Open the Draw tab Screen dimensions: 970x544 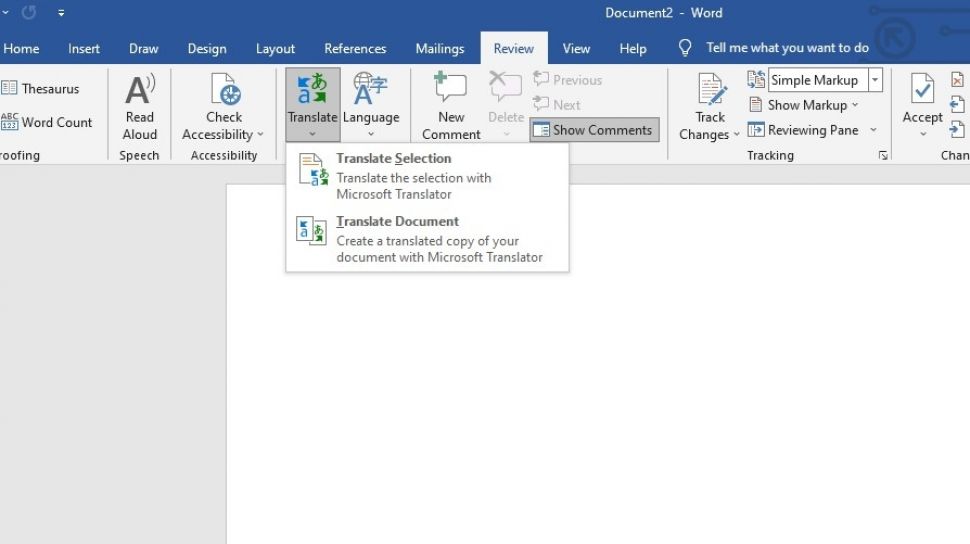[144, 48]
